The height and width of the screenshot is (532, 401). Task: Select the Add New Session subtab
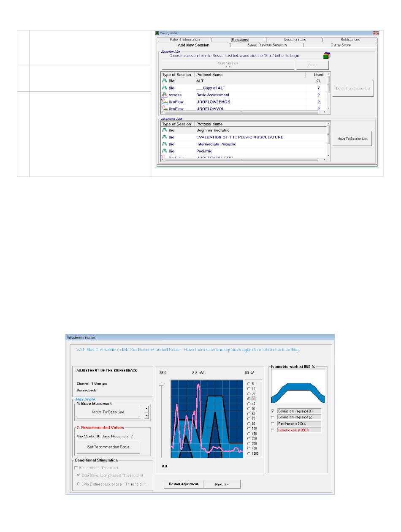tap(193, 45)
